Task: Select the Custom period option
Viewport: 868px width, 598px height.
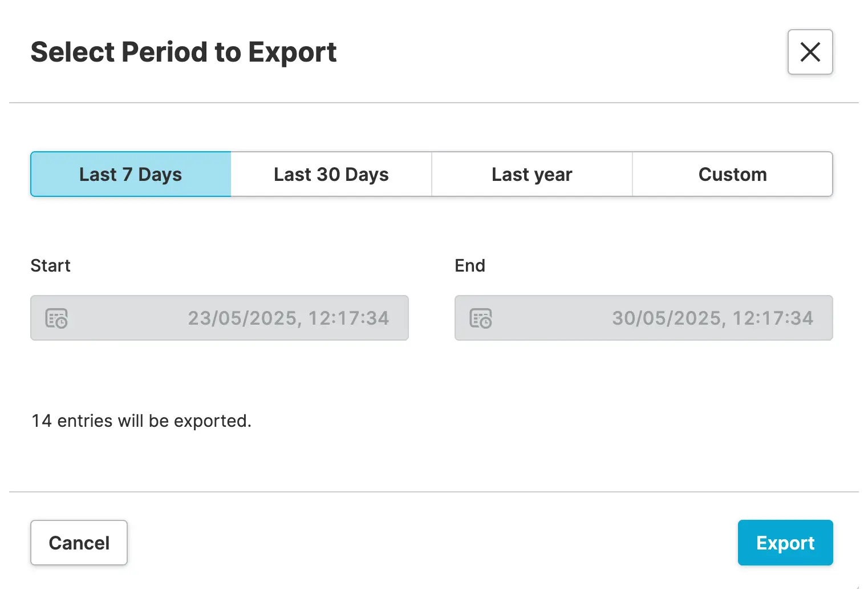Action: [x=732, y=174]
